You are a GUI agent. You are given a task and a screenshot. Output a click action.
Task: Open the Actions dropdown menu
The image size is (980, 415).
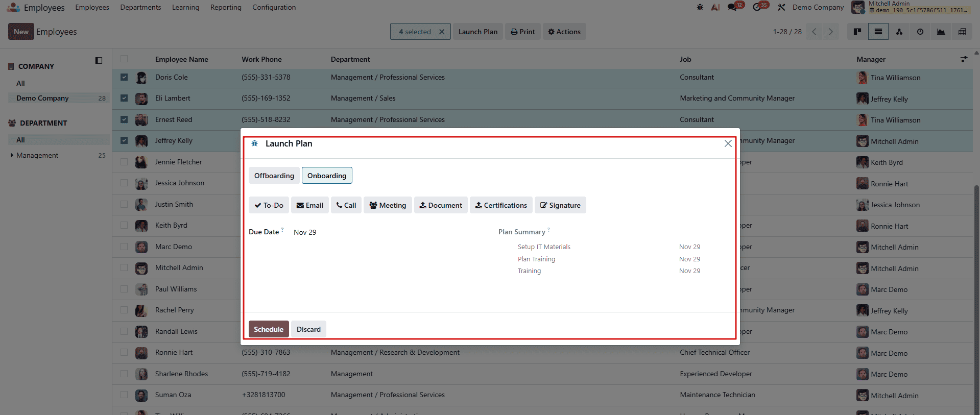(x=564, y=32)
